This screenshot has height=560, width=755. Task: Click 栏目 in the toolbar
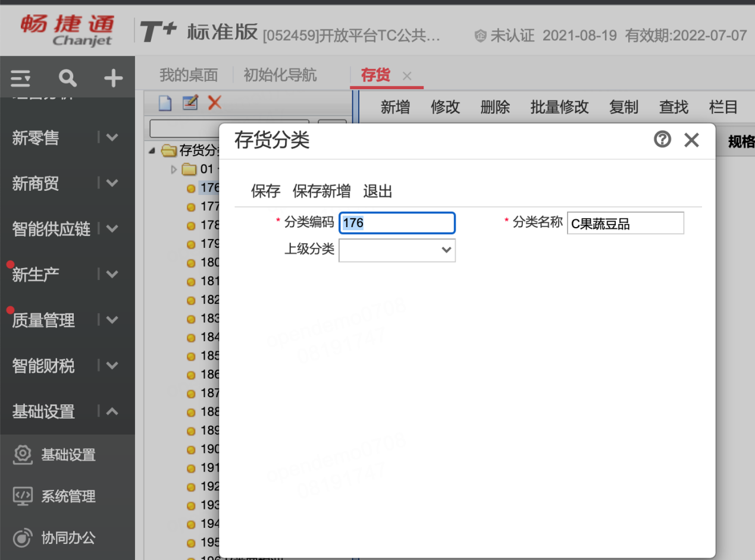click(724, 107)
